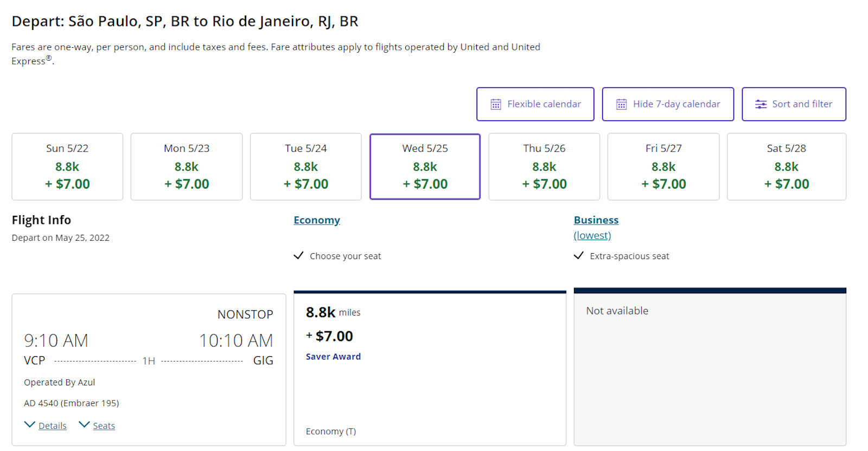Select the Wed 5/25 date tab
Viewport: 868px width, 451px height.
pyautogui.click(x=425, y=167)
